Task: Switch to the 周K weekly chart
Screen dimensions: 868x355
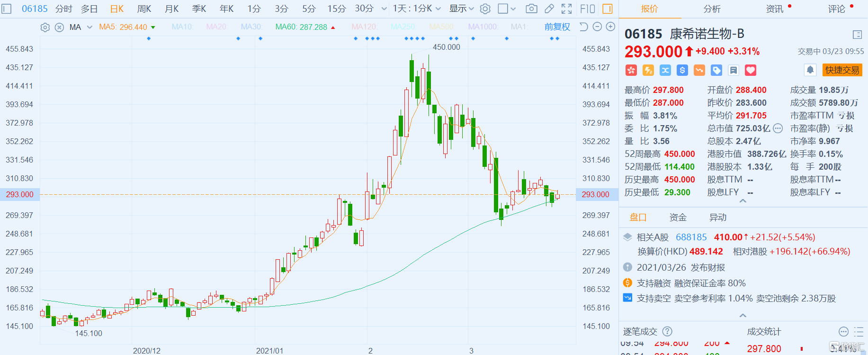Action: pyautogui.click(x=144, y=9)
